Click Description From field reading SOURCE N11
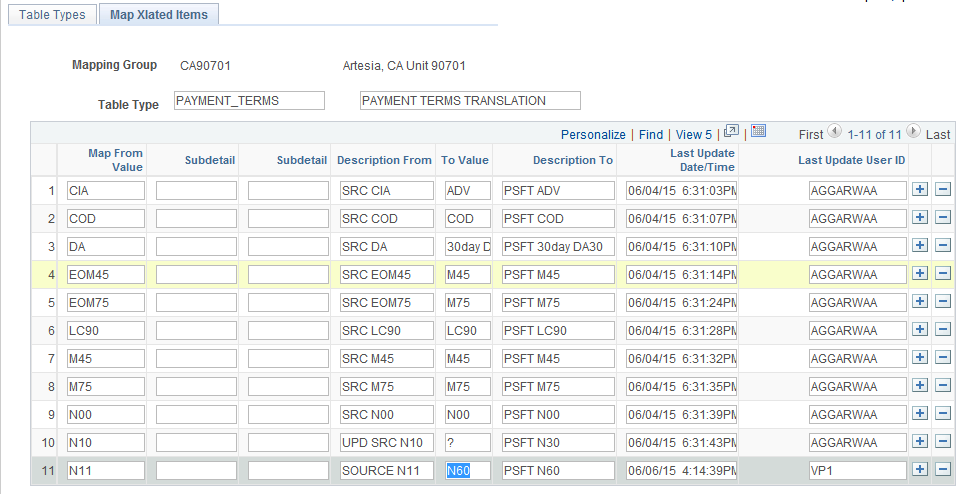This screenshot has height=494, width=966. [x=387, y=470]
